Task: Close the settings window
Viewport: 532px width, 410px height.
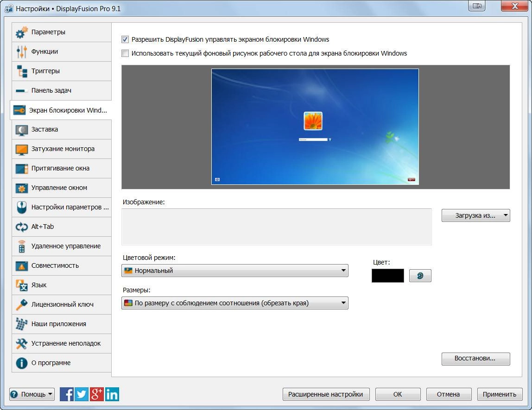Action: [x=515, y=6]
